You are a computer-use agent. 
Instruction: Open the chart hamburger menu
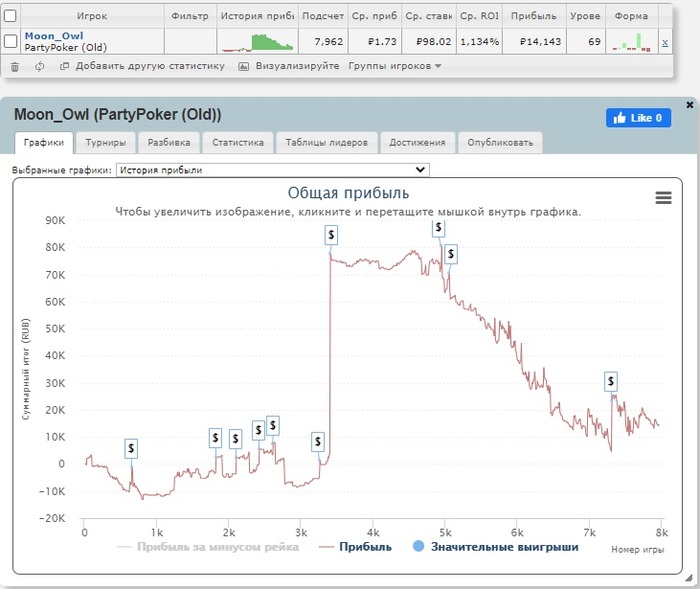[663, 197]
